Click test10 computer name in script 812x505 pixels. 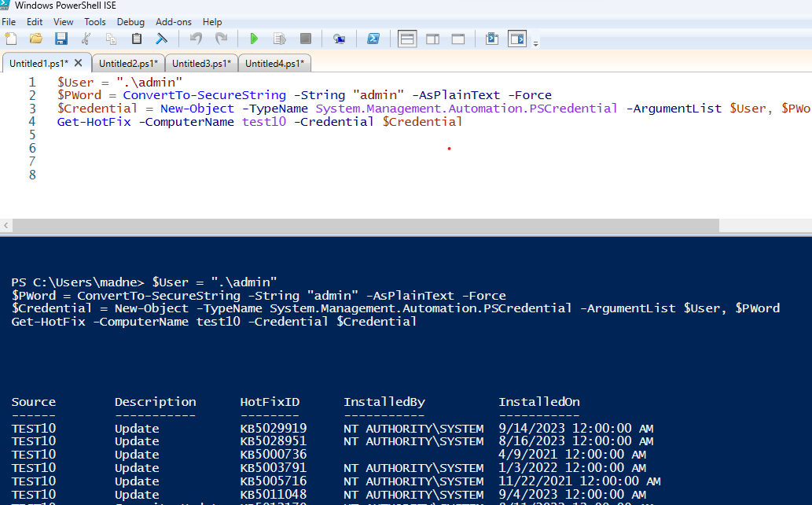(x=264, y=122)
